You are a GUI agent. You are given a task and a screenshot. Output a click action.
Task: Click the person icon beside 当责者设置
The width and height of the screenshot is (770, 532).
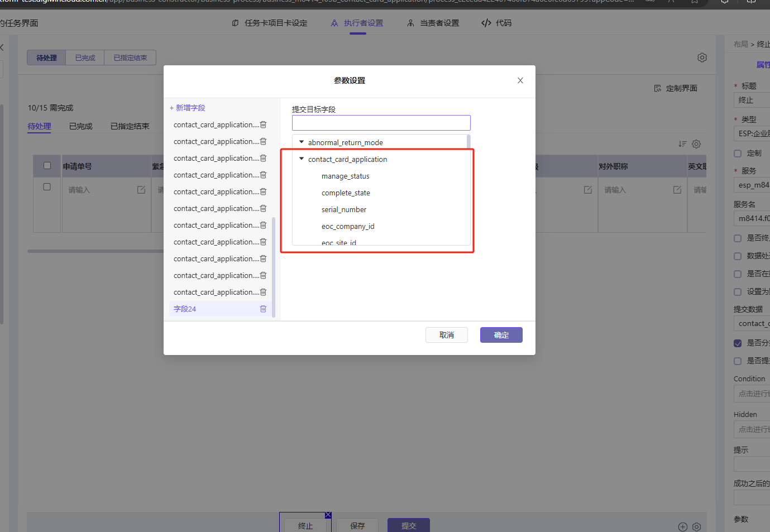(x=411, y=23)
